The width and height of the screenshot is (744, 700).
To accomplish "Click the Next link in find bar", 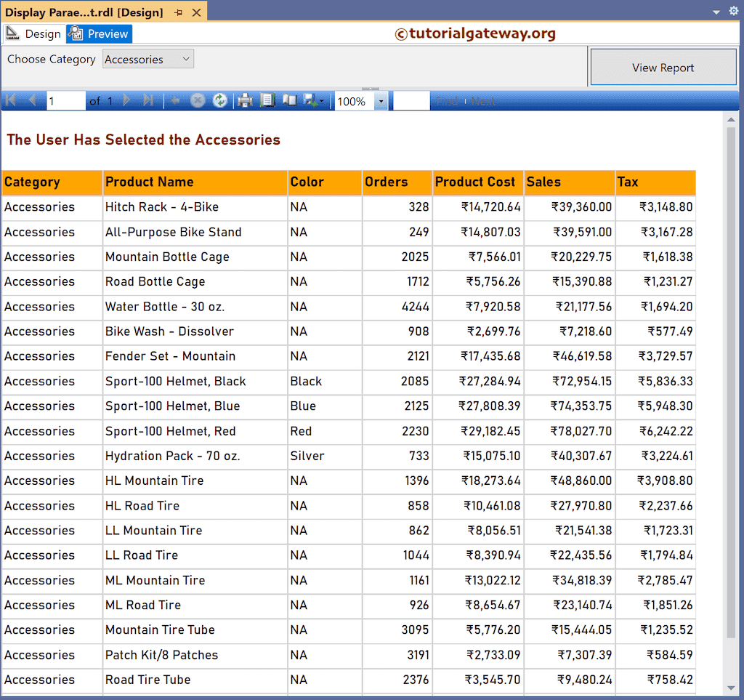I will pos(484,100).
